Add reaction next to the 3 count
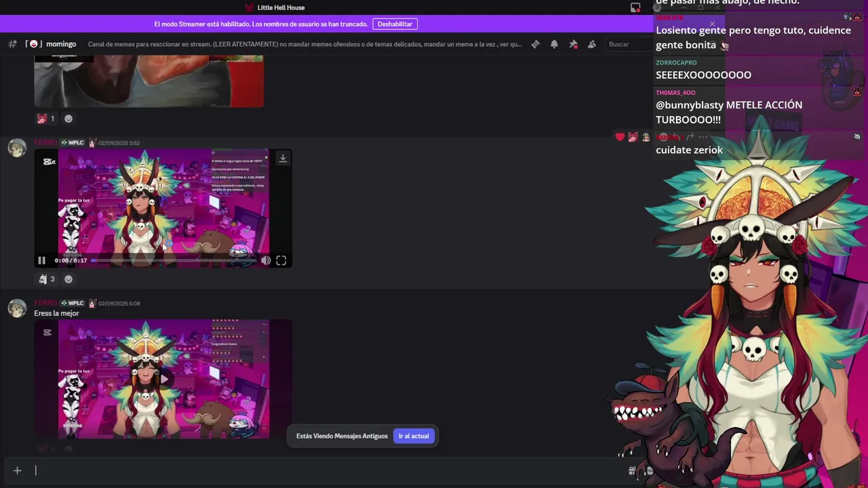Image resolution: width=868 pixels, height=488 pixels. click(68, 279)
